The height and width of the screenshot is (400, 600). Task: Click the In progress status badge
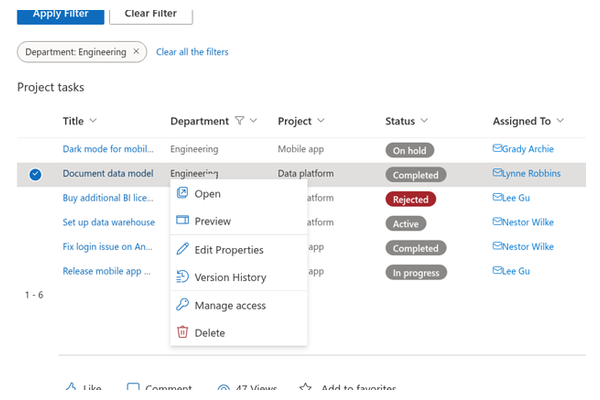(x=416, y=273)
